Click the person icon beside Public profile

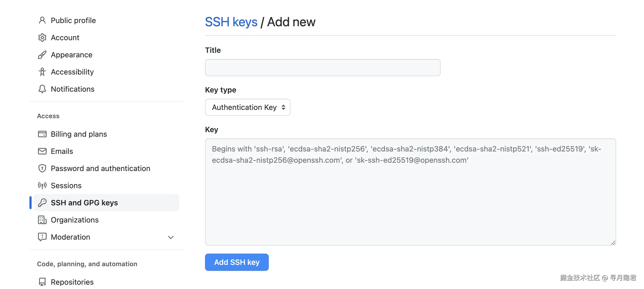pos(42,20)
